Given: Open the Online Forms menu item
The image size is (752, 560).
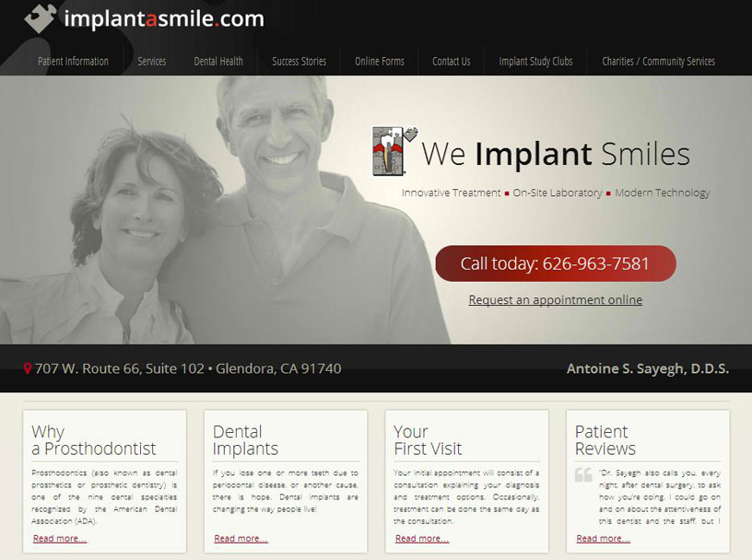Looking at the screenshot, I should 380,62.
